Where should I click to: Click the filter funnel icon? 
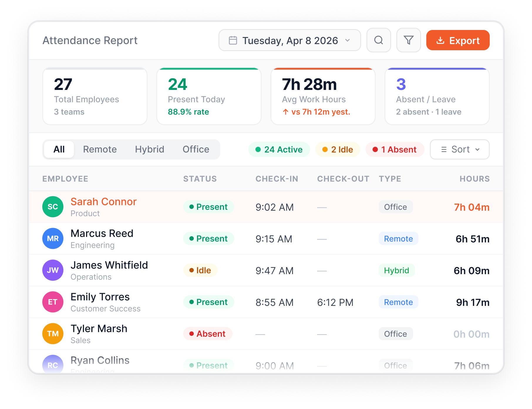408,40
